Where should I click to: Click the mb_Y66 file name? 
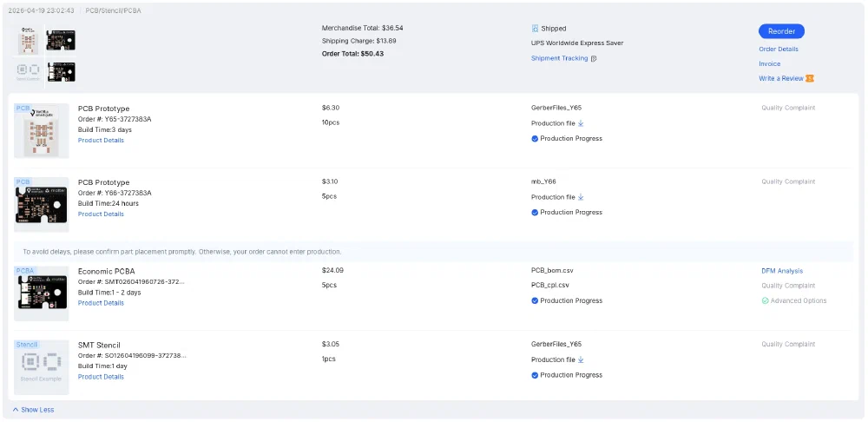[543, 181]
